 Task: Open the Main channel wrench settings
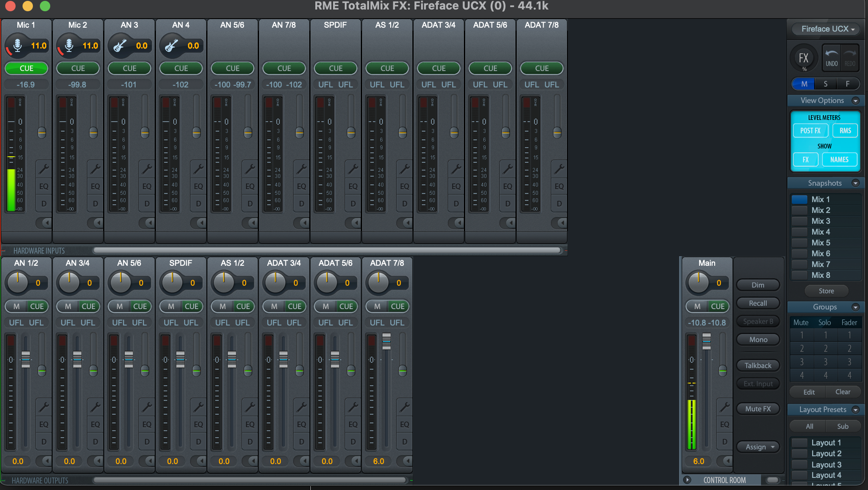click(724, 406)
